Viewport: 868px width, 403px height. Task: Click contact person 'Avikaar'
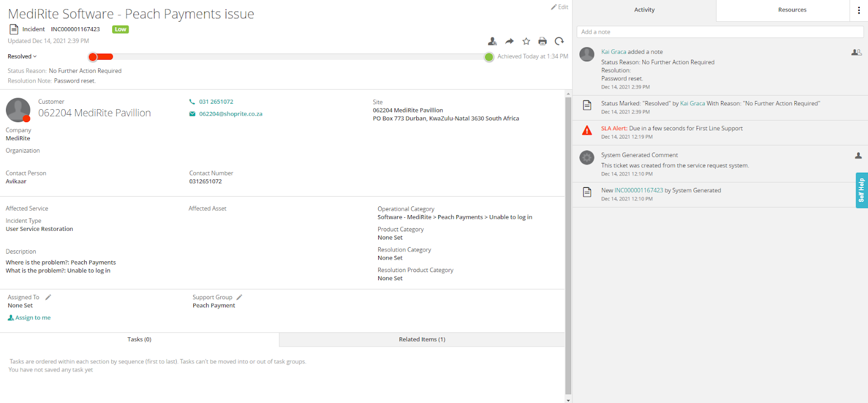click(x=16, y=181)
